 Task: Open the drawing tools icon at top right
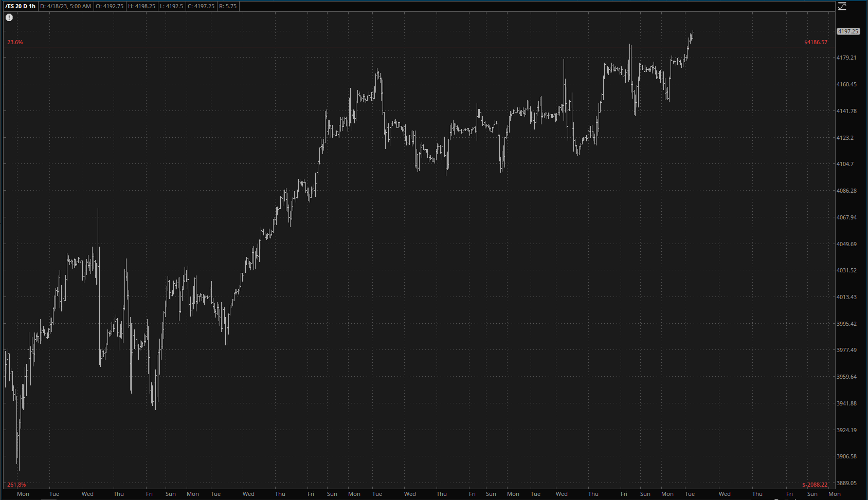[x=842, y=7]
